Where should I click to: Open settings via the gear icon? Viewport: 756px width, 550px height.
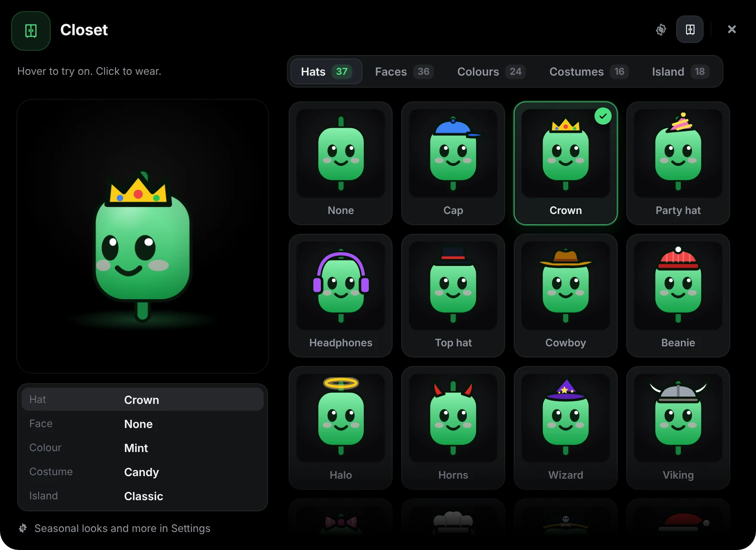click(x=661, y=29)
